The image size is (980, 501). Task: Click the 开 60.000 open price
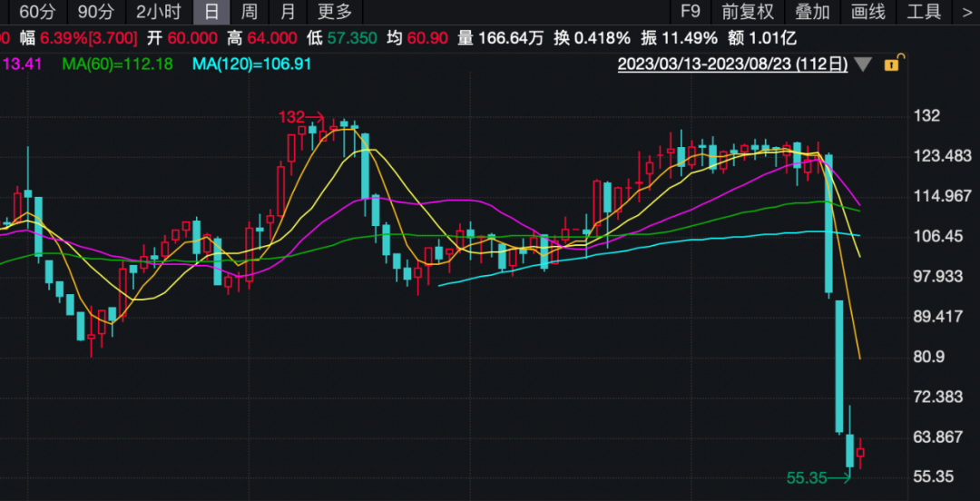pos(182,38)
